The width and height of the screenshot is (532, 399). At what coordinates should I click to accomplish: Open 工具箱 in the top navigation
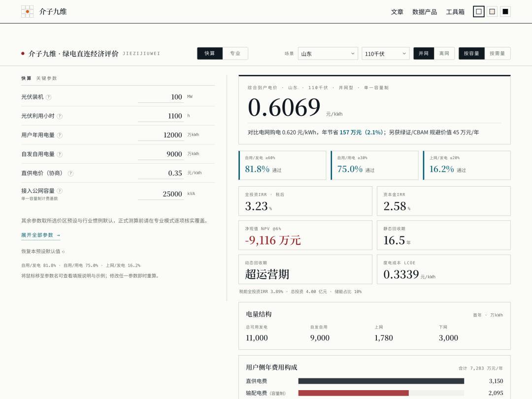(455, 12)
